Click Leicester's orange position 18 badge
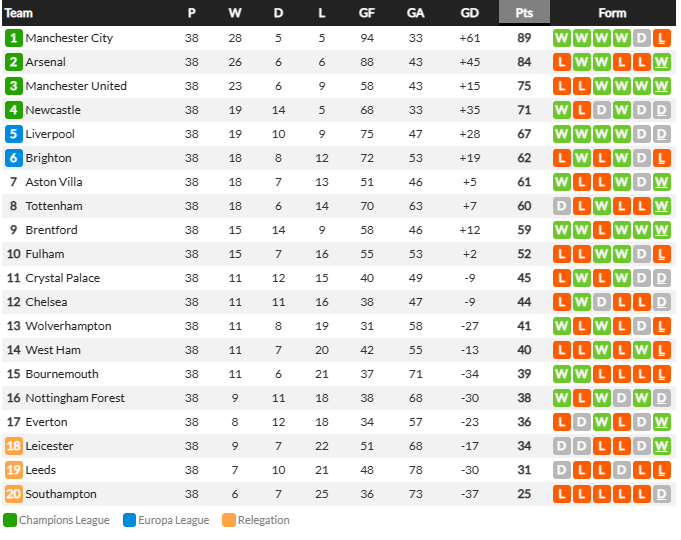Screen dimensions: 681x540 point(13,446)
